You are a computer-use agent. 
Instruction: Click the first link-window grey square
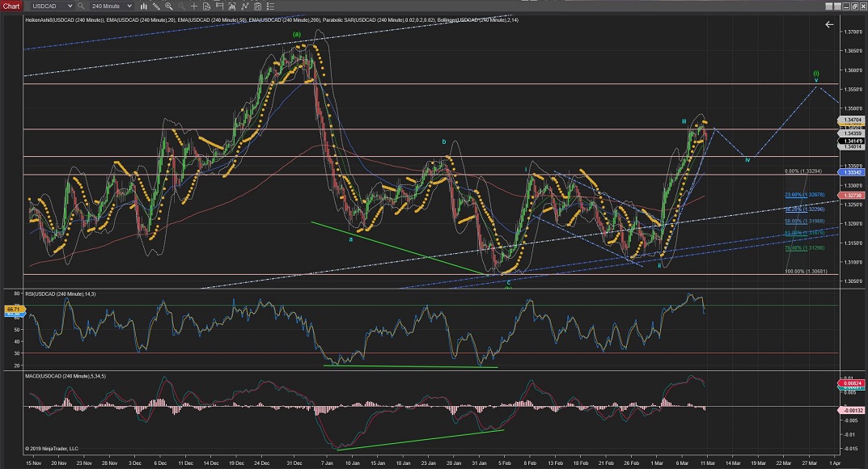point(828,6)
